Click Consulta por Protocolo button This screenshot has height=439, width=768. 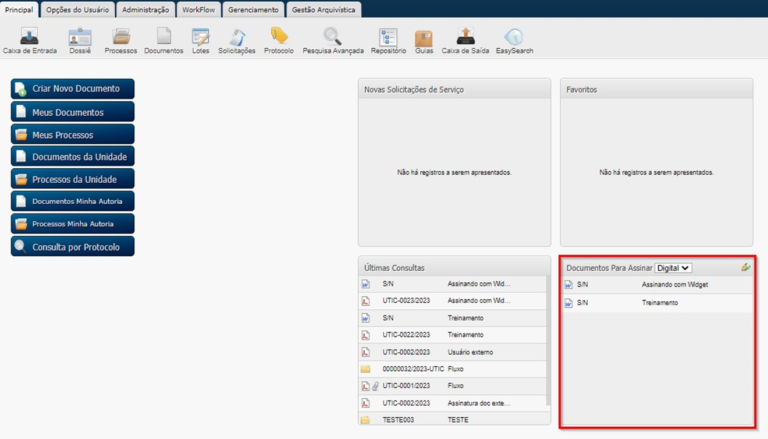tap(72, 246)
